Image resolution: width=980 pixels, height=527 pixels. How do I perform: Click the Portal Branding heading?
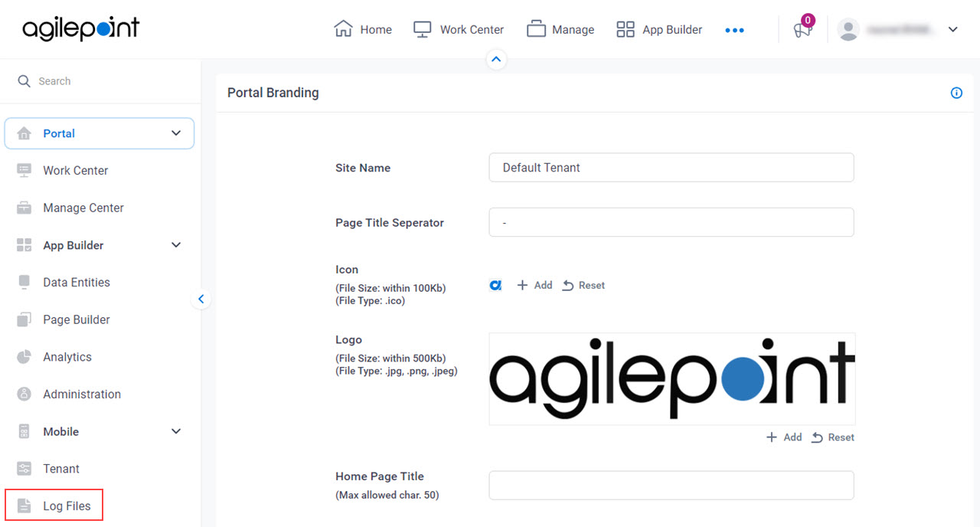click(x=273, y=93)
